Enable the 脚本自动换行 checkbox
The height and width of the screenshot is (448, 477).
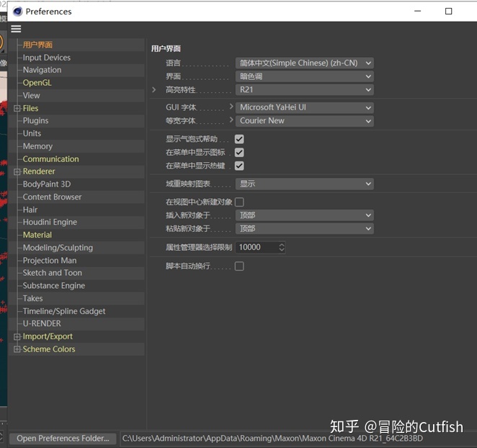(x=239, y=266)
